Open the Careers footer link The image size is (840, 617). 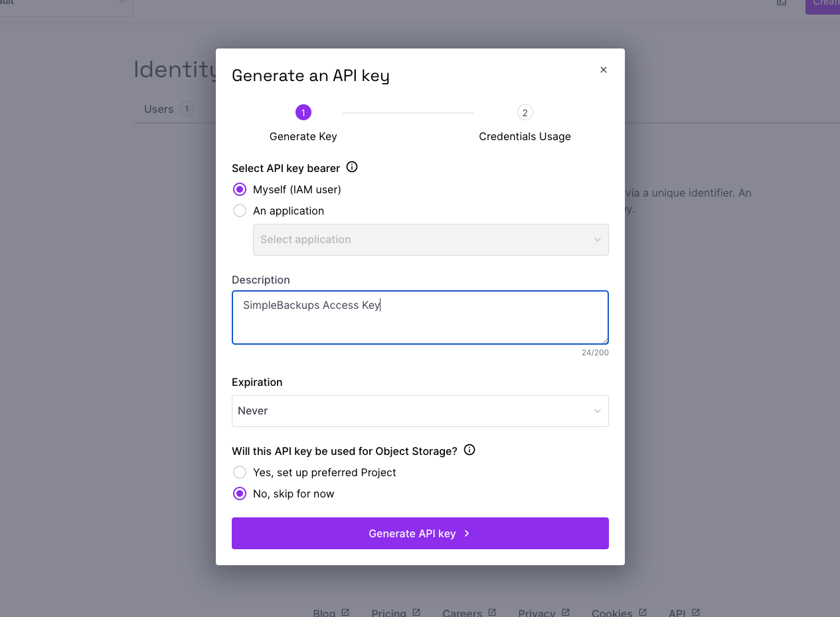click(462, 612)
